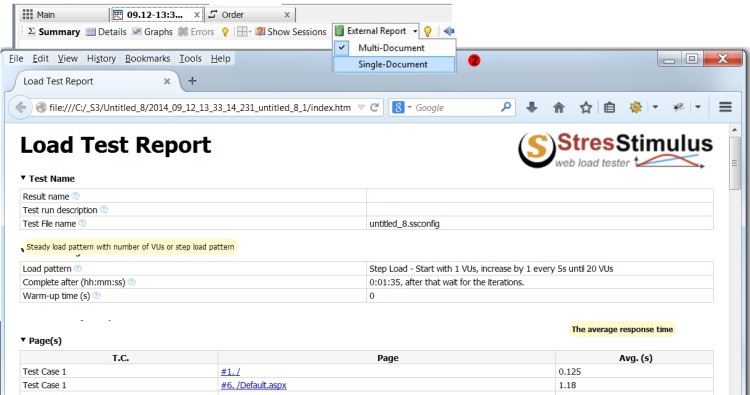Click the scrollbar up arrow

(735, 130)
